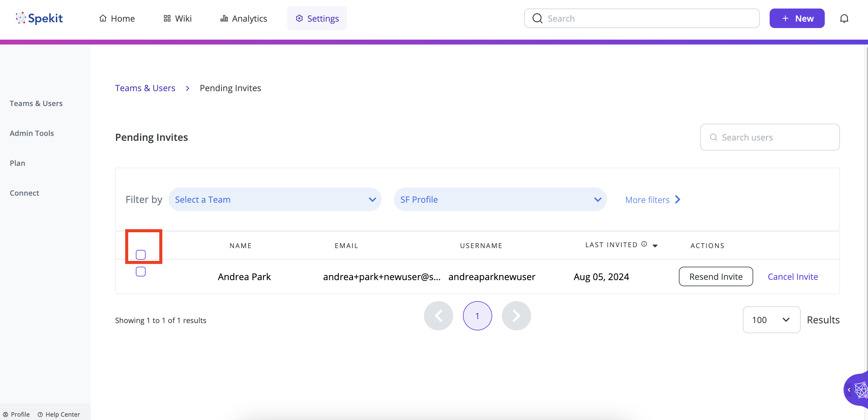Open the Settings tab
868x420 pixels.
pyautogui.click(x=317, y=19)
